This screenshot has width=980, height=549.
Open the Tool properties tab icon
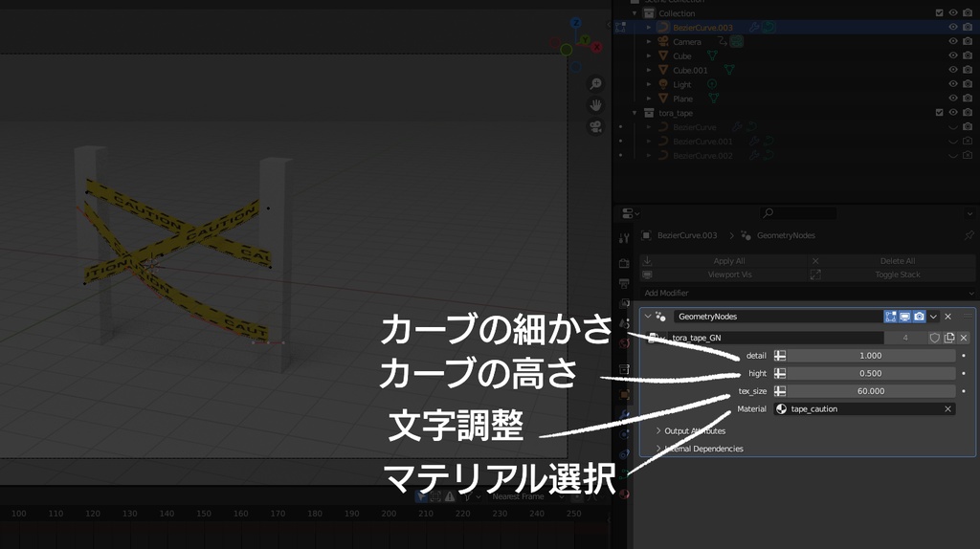pyautogui.click(x=624, y=238)
